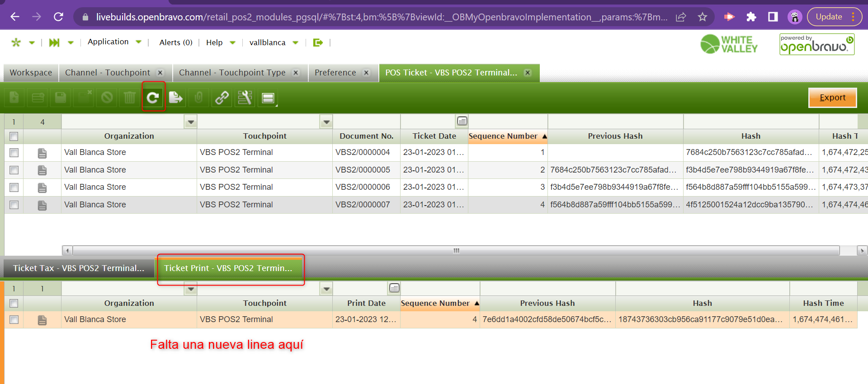Image resolution: width=868 pixels, height=384 pixels.
Task: Click the scrollbar right arrow in POS Ticket grid
Action: (862, 250)
